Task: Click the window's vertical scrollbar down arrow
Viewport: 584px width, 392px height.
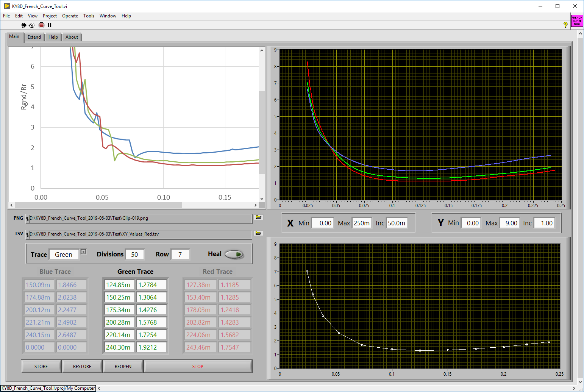Action: point(580,382)
